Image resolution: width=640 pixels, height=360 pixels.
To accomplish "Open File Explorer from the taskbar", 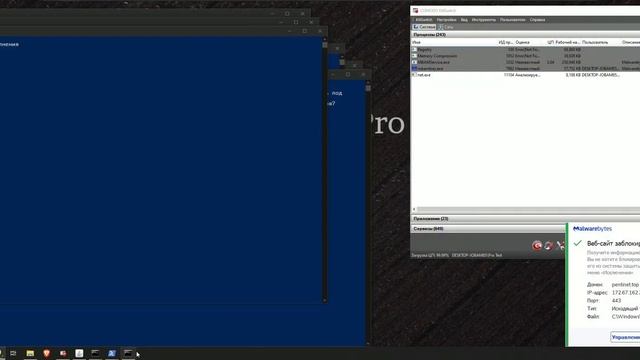I will [30, 353].
